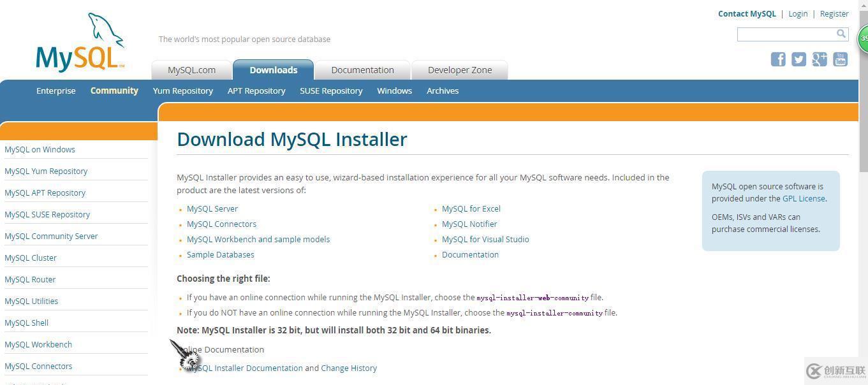Open the MySQL Twitter icon
Screen dimensions: 868x385
[798, 59]
